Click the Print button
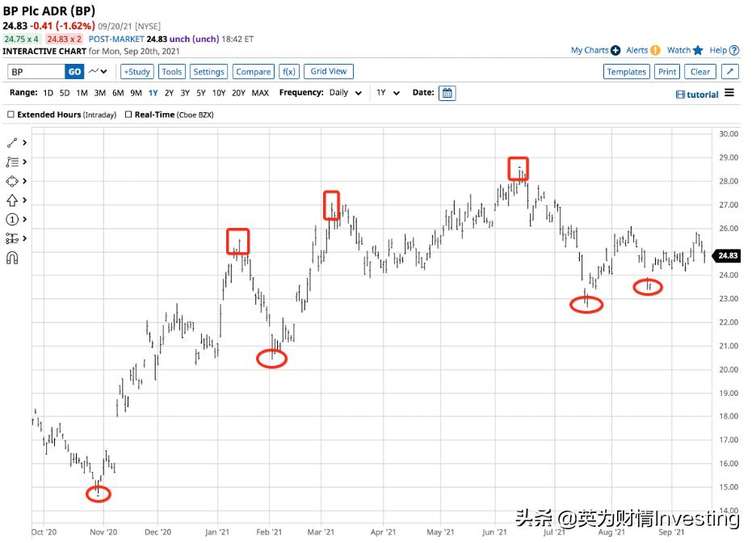Image resolution: width=756 pixels, height=543 pixels. pos(667,72)
